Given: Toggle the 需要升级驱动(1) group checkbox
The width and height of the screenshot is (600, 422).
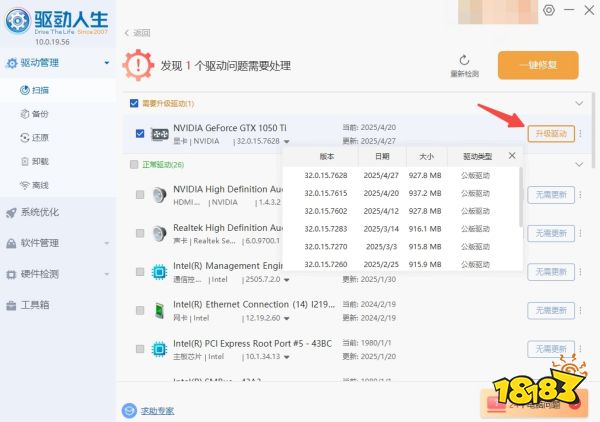Looking at the screenshot, I should click(134, 103).
